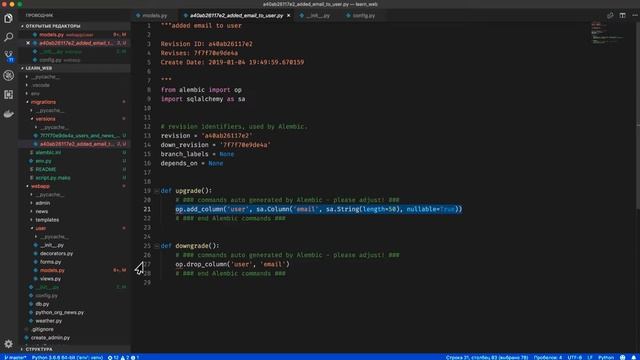
Task: Click the master branch indicator
Action: [x=15, y=357]
